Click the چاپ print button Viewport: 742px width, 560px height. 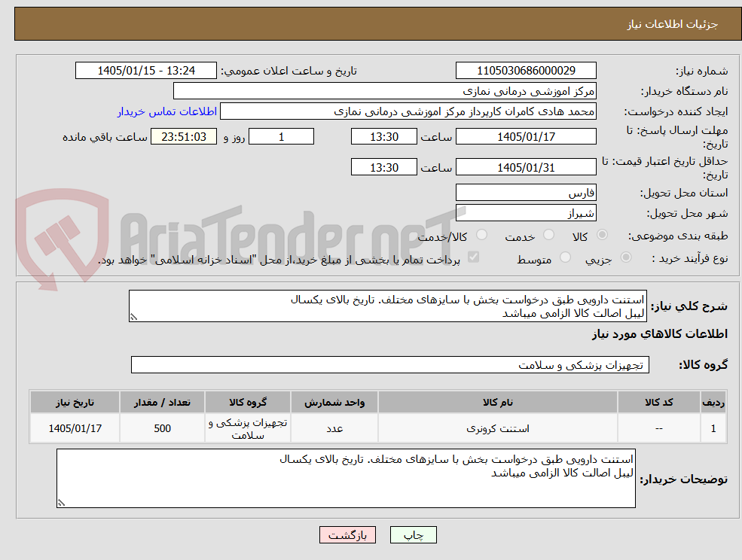tap(413, 535)
